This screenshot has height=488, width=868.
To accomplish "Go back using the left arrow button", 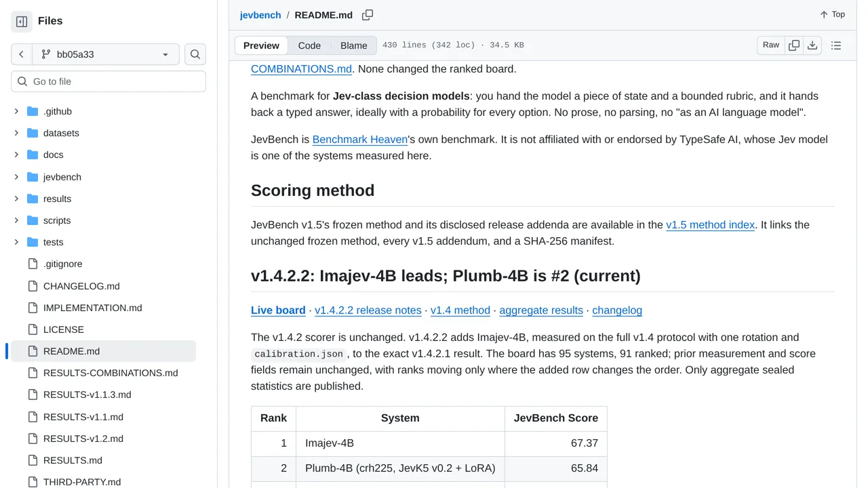I will [x=21, y=54].
